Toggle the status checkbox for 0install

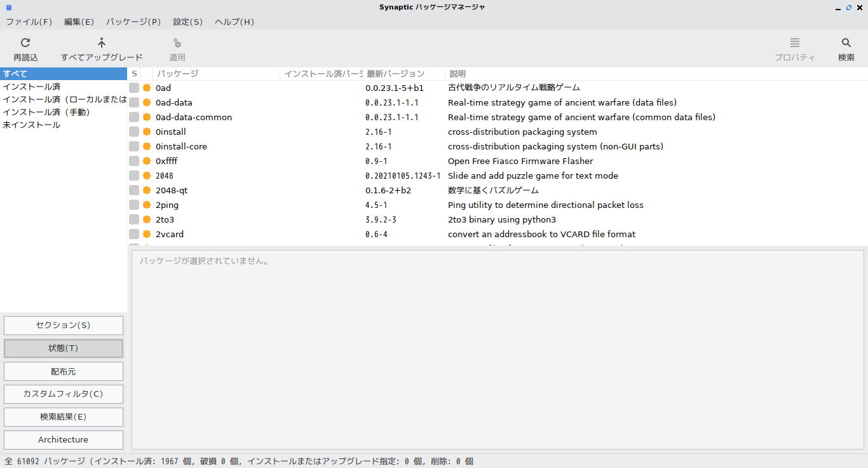pos(134,132)
